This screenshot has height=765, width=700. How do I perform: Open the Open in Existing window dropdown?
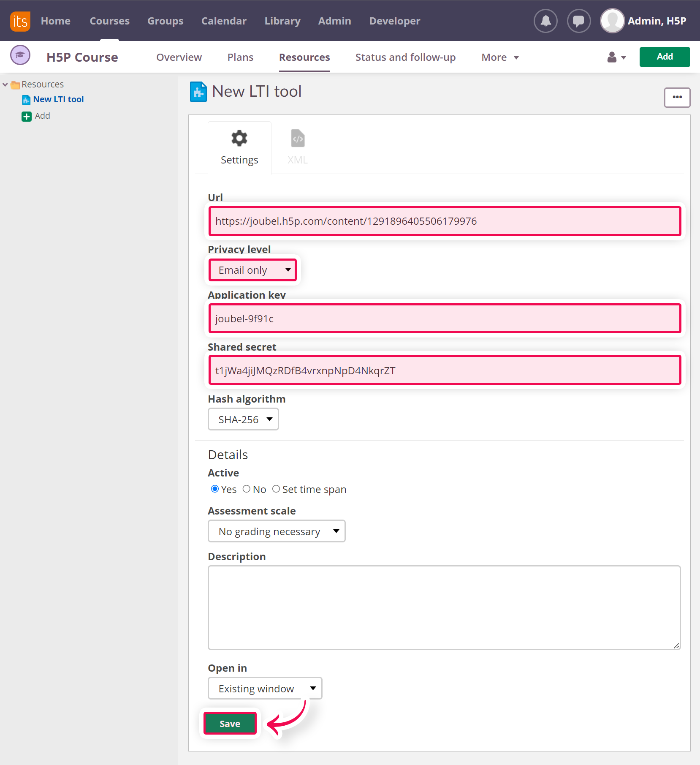(x=265, y=688)
